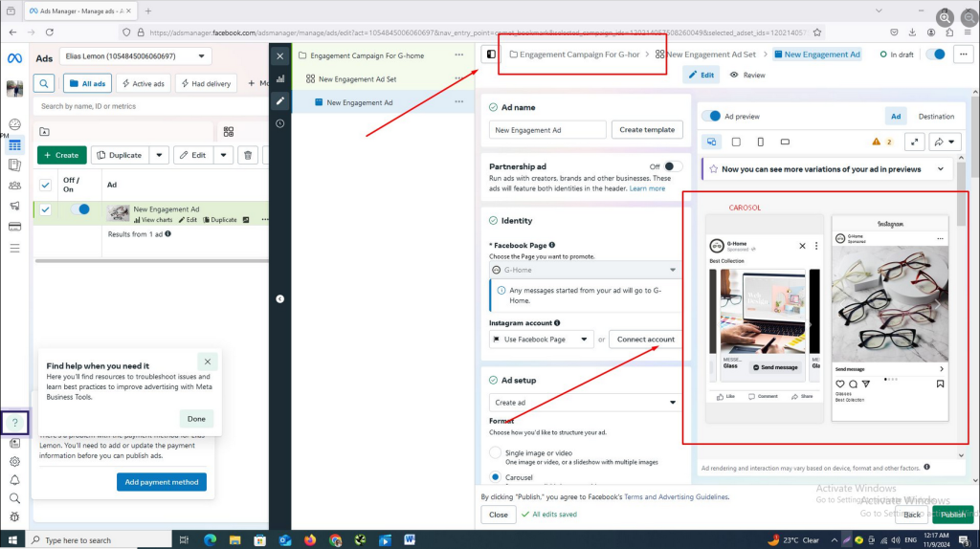Turn off the Ad preview toggle
Viewport: 980px width, 549px height.
(x=712, y=116)
